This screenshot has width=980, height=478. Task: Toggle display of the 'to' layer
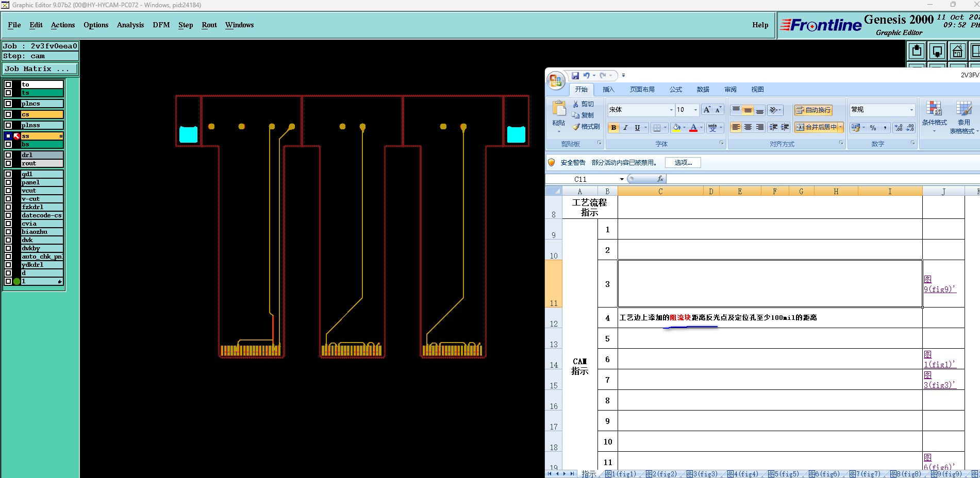pyautogui.click(x=8, y=84)
